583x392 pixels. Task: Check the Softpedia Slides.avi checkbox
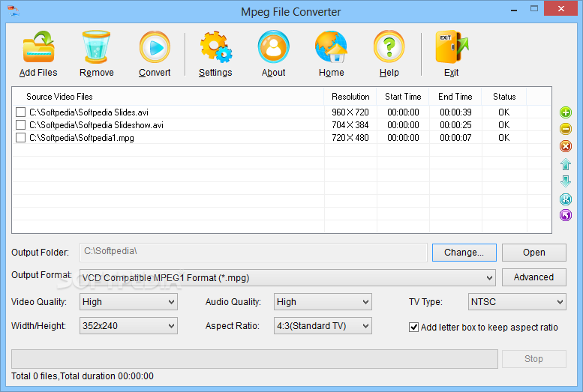(x=21, y=112)
